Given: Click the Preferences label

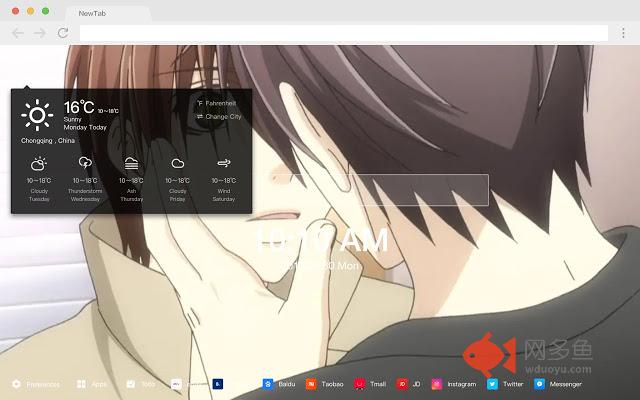Looking at the screenshot, I should [x=43, y=384].
